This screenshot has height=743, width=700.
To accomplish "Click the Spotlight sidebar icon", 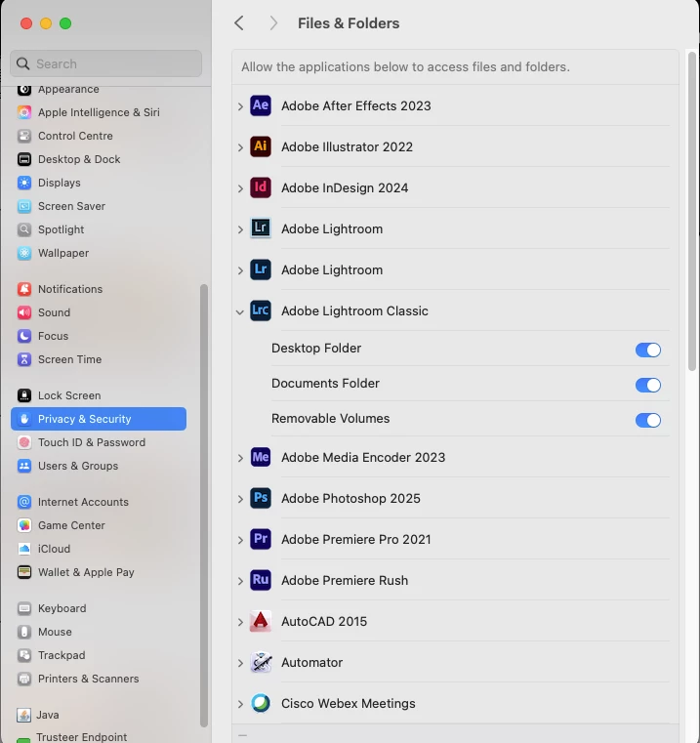I will point(24,229).
